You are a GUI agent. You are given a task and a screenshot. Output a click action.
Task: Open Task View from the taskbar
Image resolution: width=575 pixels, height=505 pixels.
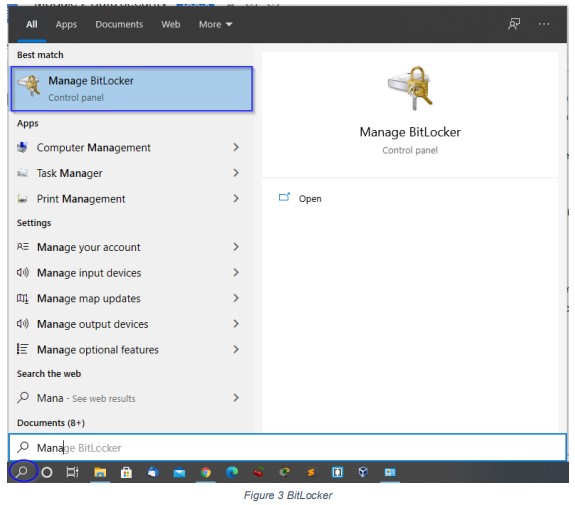[x=73, y=472]
